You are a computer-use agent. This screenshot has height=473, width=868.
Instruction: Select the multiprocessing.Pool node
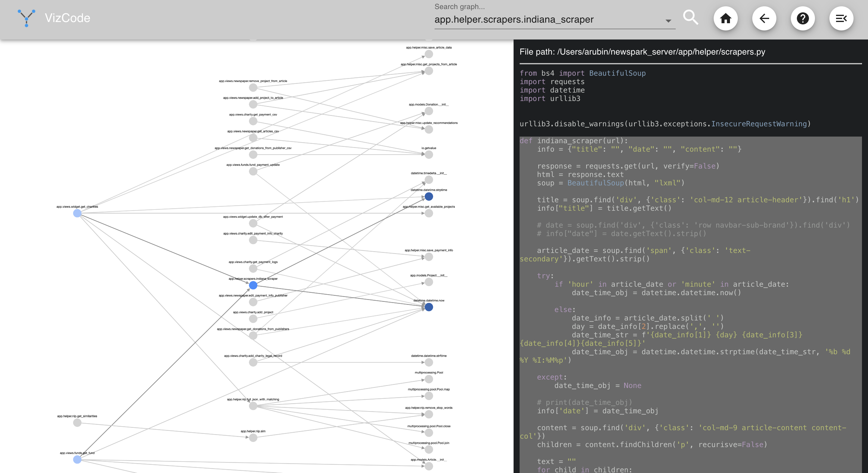[x=429, y=379]
